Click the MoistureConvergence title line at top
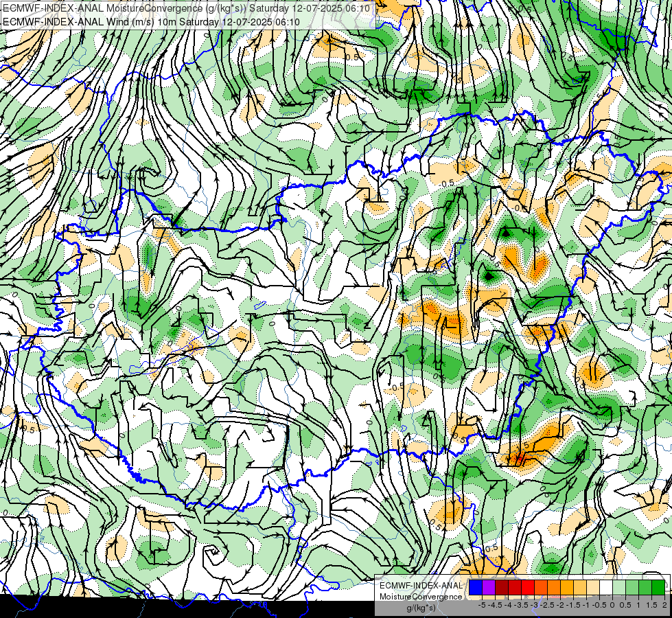 187,8
